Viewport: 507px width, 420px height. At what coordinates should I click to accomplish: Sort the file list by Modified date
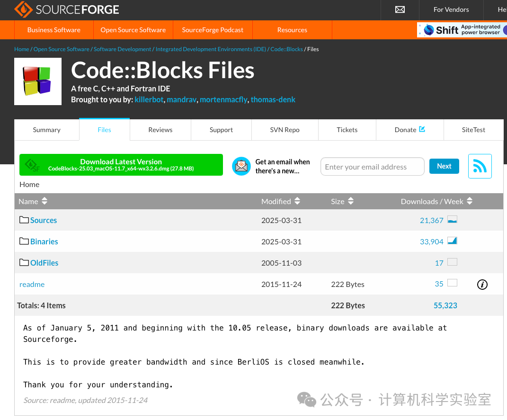point(281,201)
